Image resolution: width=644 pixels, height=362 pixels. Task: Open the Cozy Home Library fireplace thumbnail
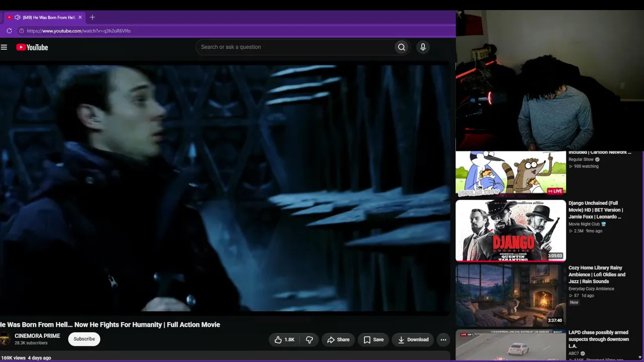tap(511, 296)
